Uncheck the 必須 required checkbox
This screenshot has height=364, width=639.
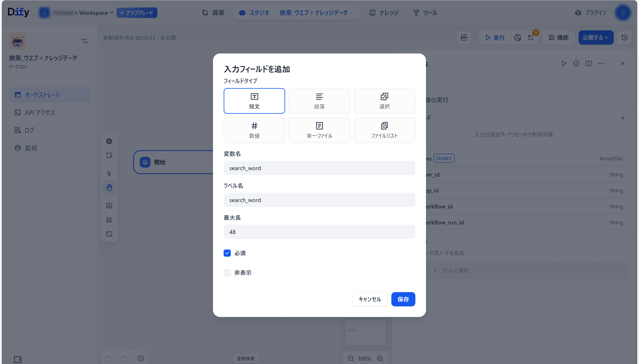pyautogui.click(x=227, y=253)
